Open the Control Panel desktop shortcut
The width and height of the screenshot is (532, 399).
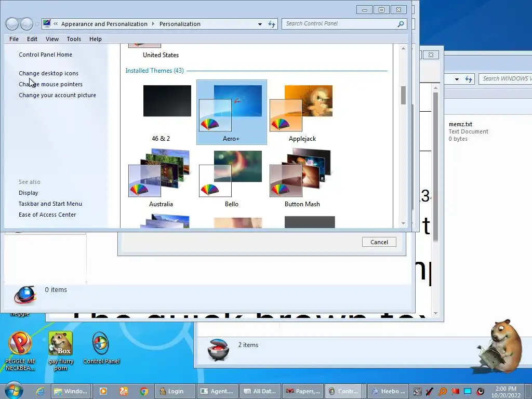point(101,348)
